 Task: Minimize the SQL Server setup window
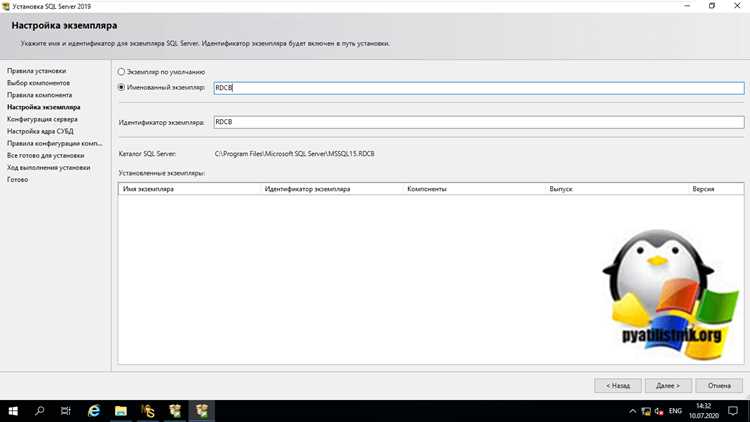coord(687,6)
